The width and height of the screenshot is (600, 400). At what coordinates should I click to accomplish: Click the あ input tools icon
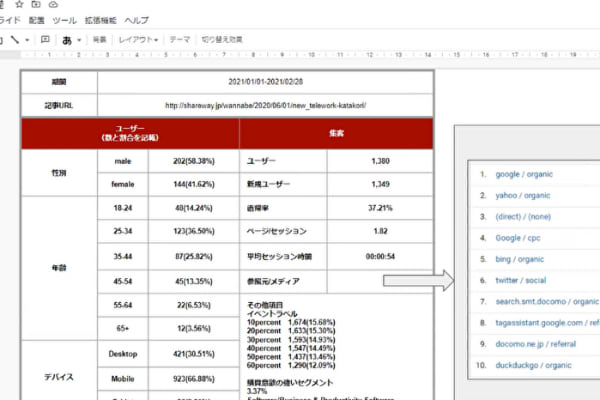(67, 40)
